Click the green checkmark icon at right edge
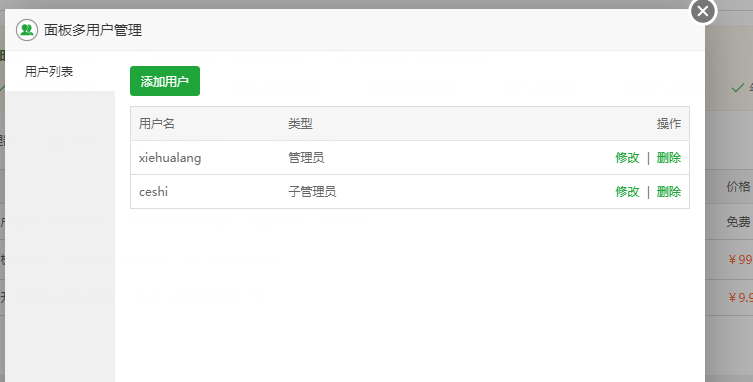The height and width of the screenshot is (382, 753). (737, 88)
